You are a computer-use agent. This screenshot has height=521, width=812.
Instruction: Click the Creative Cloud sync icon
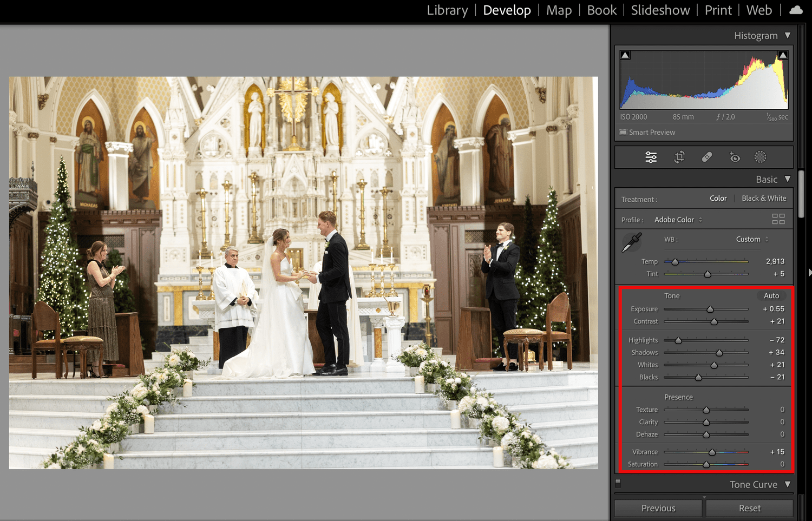(x=795, y=10)
